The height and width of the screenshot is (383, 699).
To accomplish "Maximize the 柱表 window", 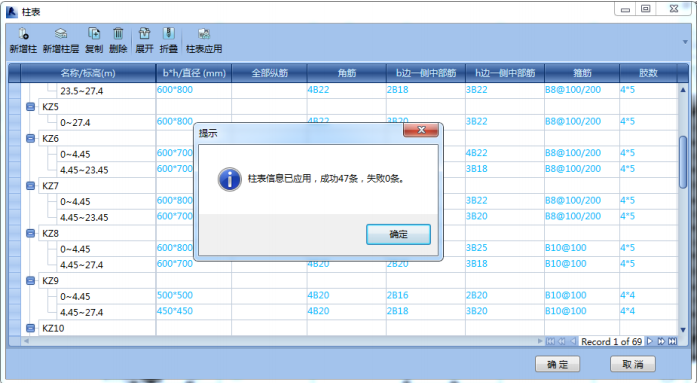I will (x=646, y=9).
